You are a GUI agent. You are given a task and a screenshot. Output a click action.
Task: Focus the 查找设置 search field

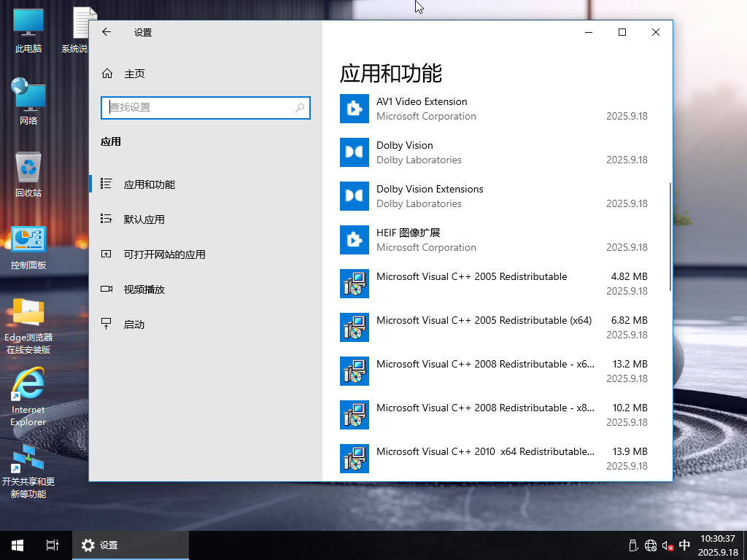click(x=206, y=108)
